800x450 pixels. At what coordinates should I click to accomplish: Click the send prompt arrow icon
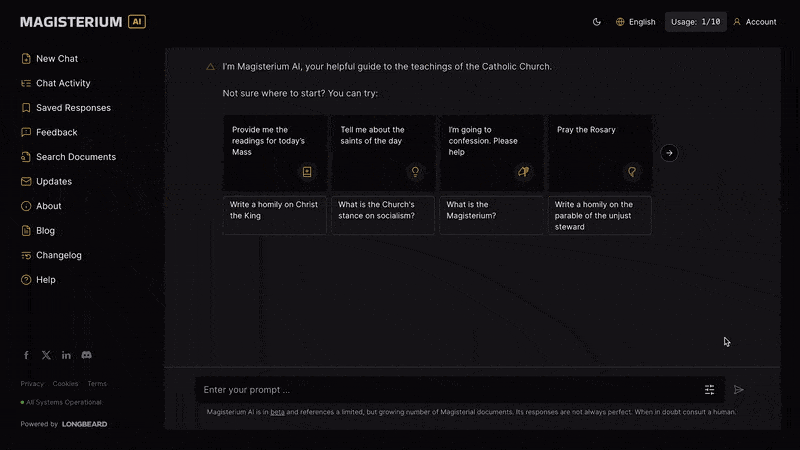(739, 390)
